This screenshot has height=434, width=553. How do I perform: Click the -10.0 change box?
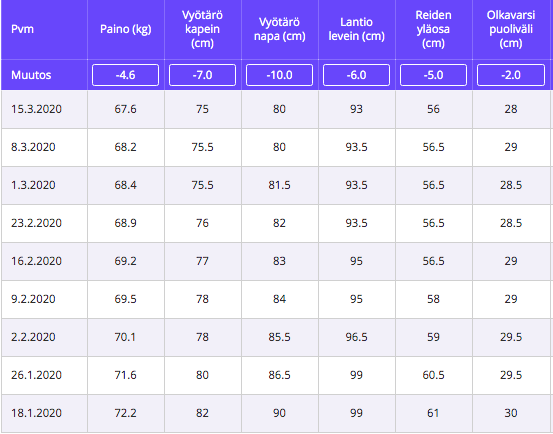tap(279, 75)
